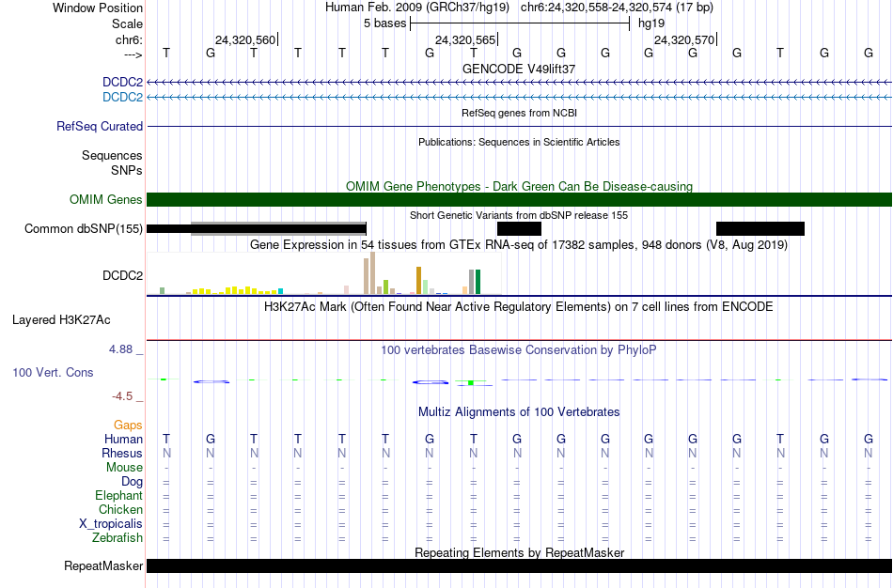Click the GTEx expression bar chart for DCDC2

click(324, 273)
